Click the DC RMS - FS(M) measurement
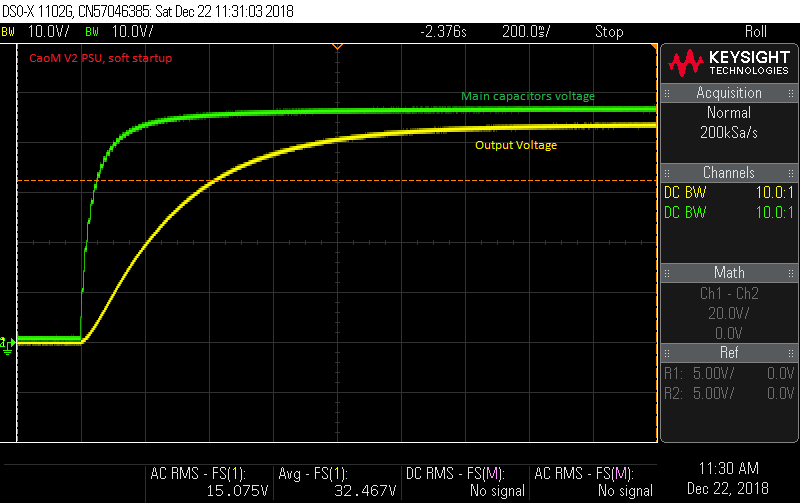800x503 pixels. [x=465, y=482]
